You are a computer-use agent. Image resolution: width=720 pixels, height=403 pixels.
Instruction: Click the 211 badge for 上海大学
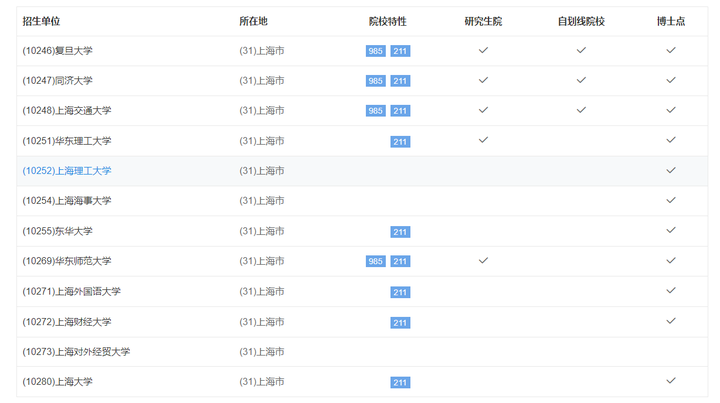(x=400, y=383)
